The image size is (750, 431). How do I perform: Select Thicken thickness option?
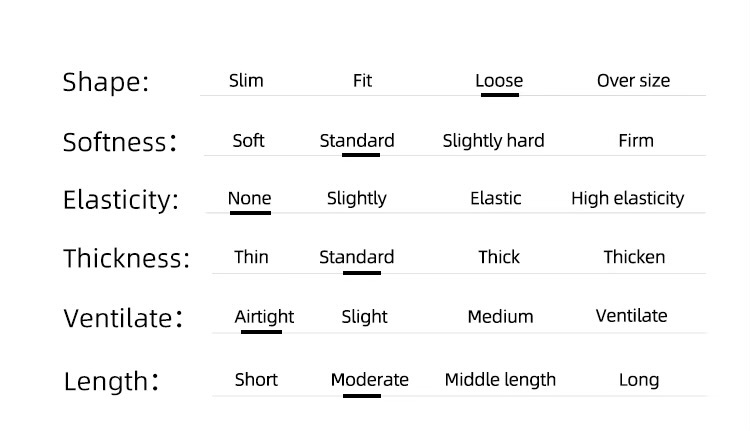[634, 257]
